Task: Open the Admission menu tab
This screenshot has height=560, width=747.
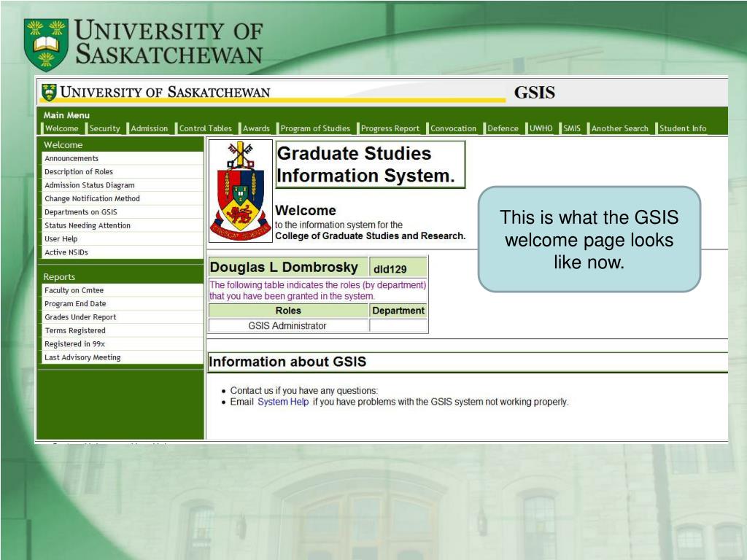Action: [x=149, y=128]
